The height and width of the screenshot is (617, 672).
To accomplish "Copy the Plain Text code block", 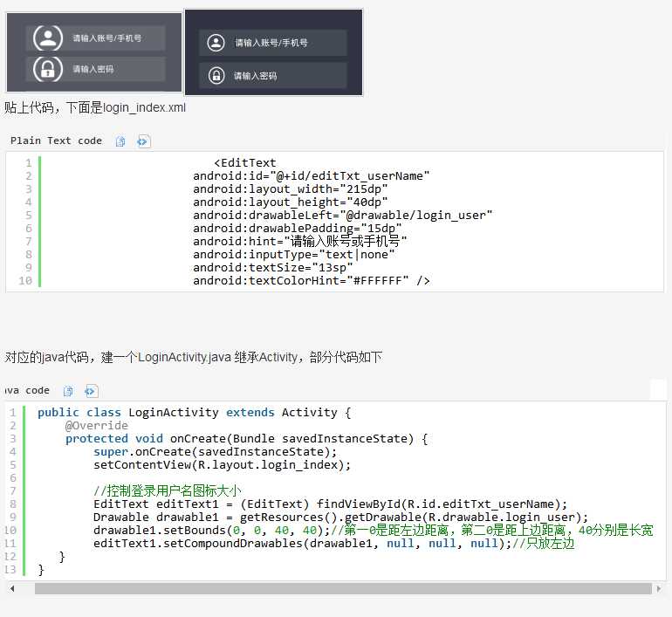I will click(x=120, y=141).
